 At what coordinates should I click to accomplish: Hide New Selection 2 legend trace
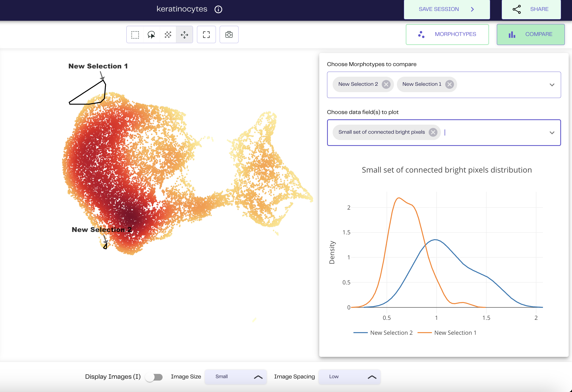391,333
